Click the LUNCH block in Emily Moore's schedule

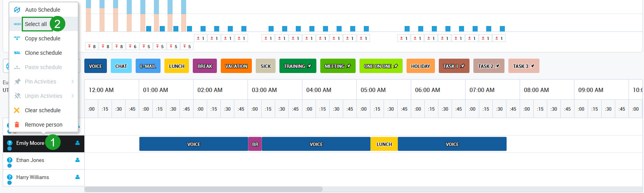(384, 144)
